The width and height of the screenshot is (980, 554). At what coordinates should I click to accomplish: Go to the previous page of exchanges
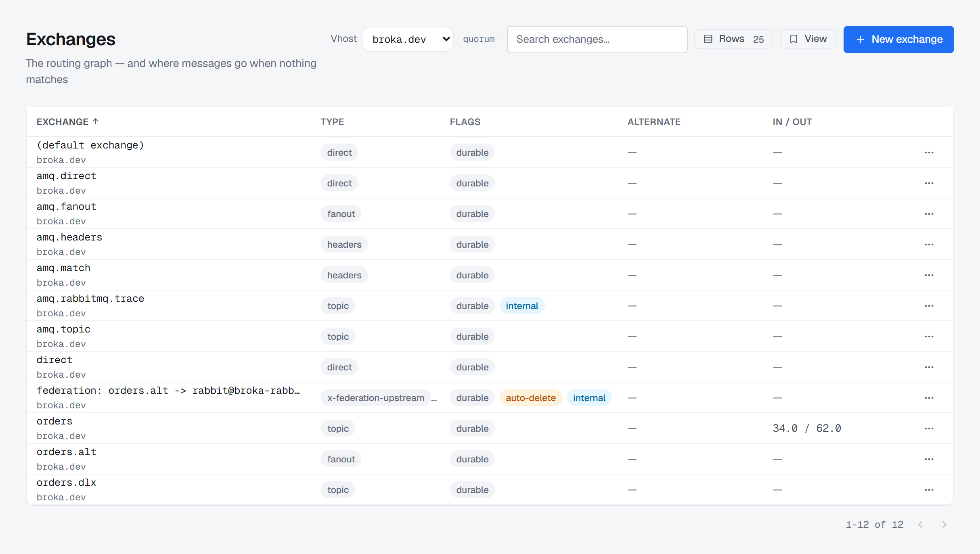[x=920, y=525]
